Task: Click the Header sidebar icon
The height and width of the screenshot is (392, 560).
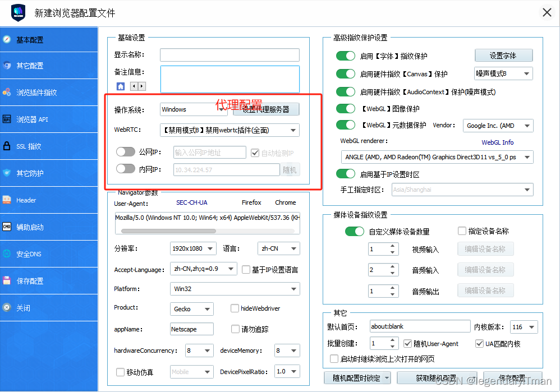Action: click(7, 200)
